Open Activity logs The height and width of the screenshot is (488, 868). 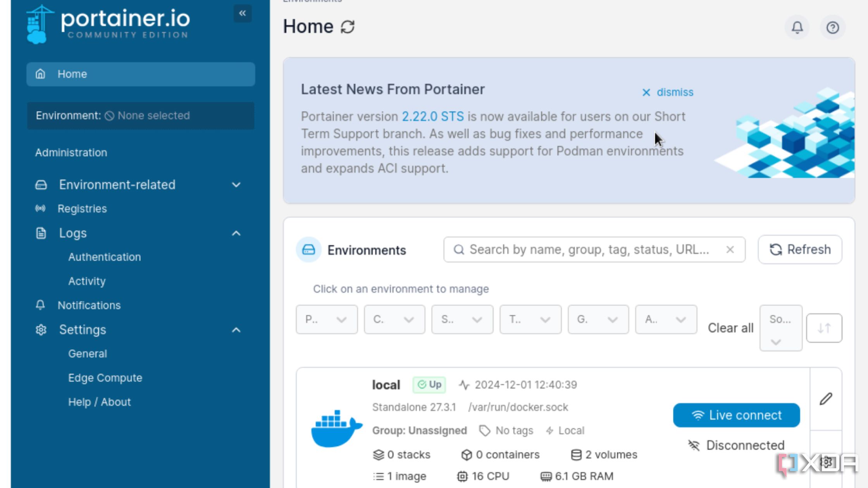[x=87, y=281]
